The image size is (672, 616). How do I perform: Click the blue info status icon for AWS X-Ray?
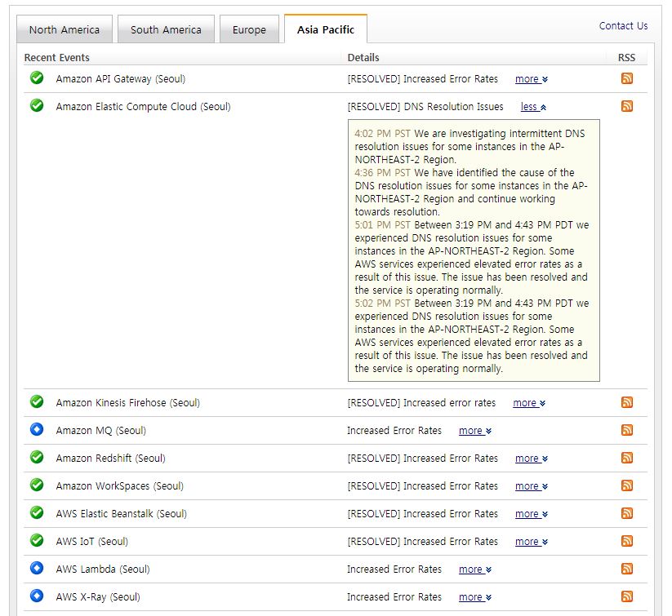point(37,596)
